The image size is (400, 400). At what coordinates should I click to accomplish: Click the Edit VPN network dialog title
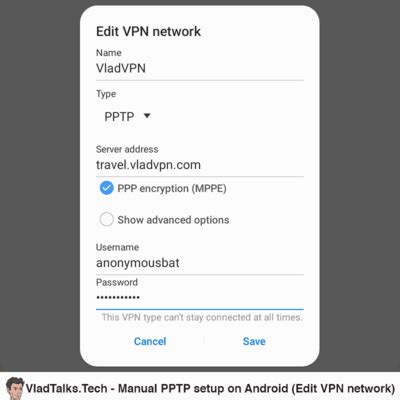(148, 31)
